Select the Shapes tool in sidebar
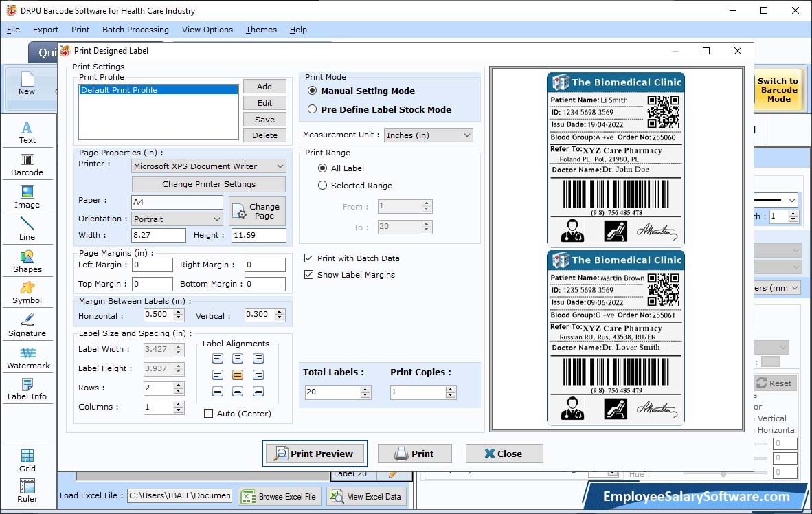 [27, 262]
